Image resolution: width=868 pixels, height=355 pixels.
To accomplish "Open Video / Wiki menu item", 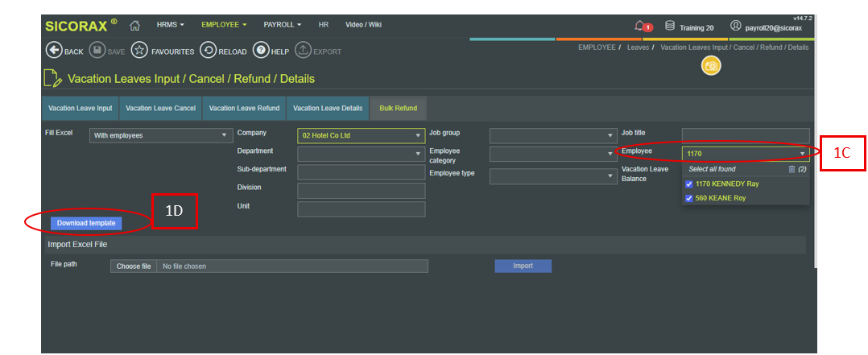I will point(363,25).
